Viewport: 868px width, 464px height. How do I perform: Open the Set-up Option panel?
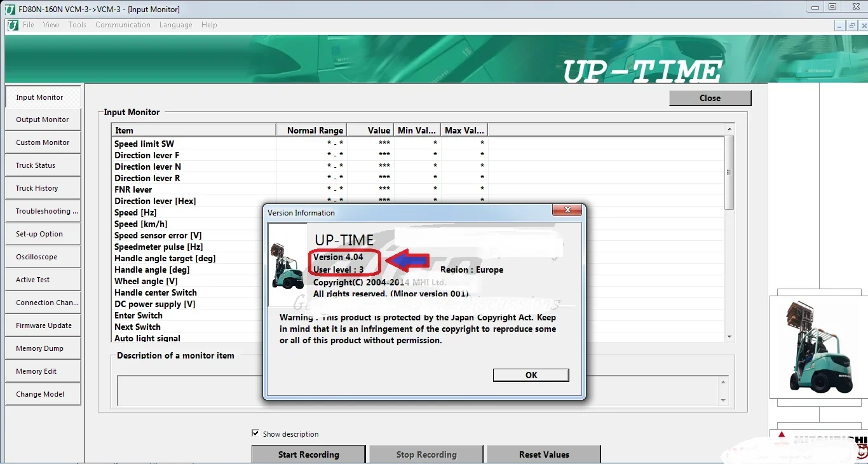[43, 234]
